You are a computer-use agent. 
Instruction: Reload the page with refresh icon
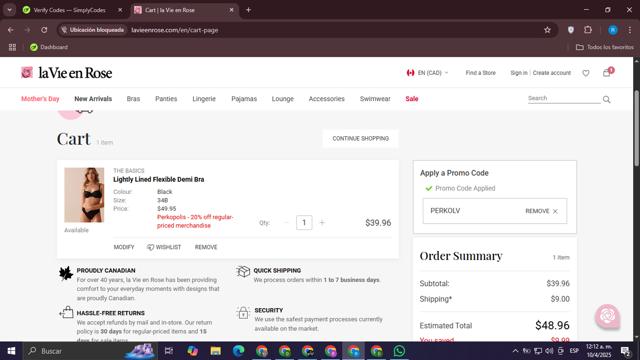(44, 30)
